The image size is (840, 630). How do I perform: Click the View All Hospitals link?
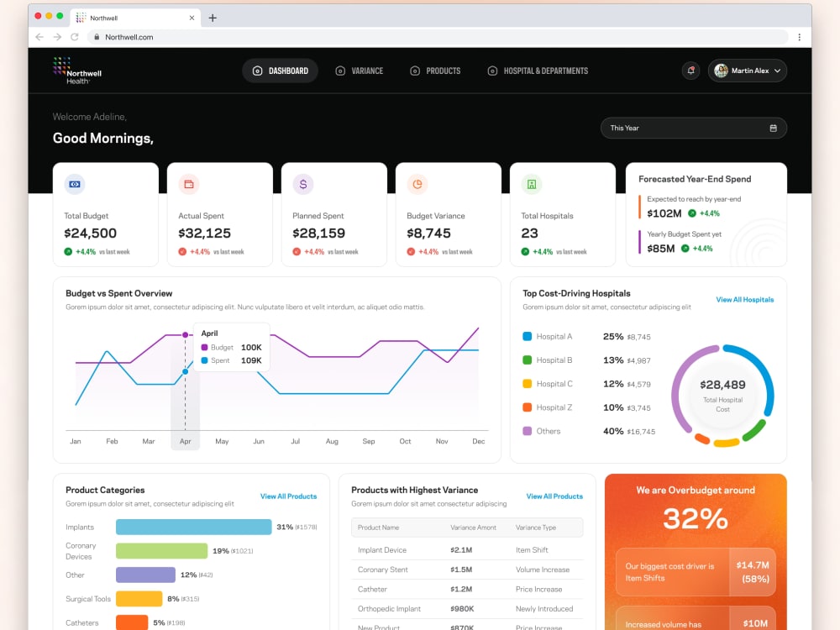click(x=744, y=300)
